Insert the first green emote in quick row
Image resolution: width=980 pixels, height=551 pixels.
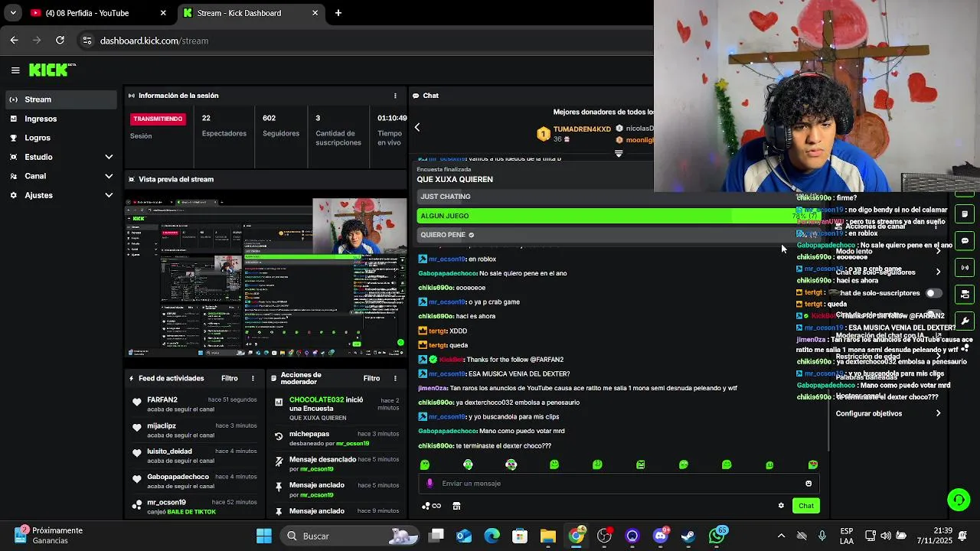coord(425,465)
